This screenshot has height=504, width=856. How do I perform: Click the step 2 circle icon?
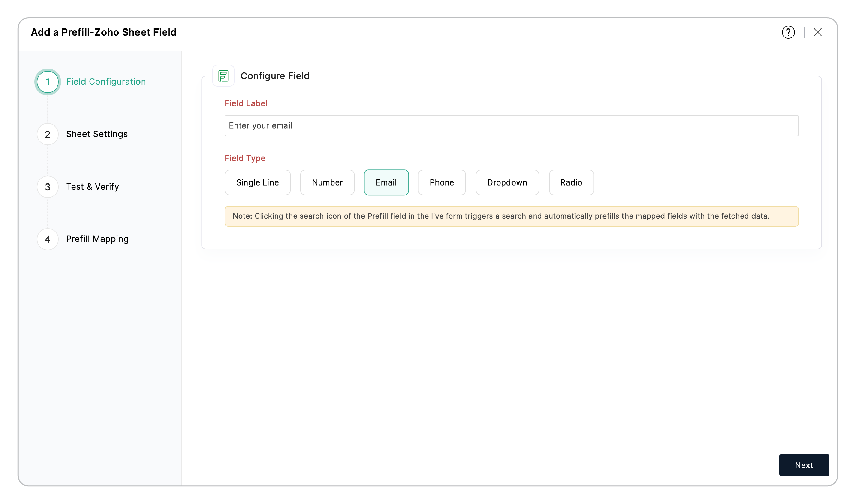tap(48, 134)
